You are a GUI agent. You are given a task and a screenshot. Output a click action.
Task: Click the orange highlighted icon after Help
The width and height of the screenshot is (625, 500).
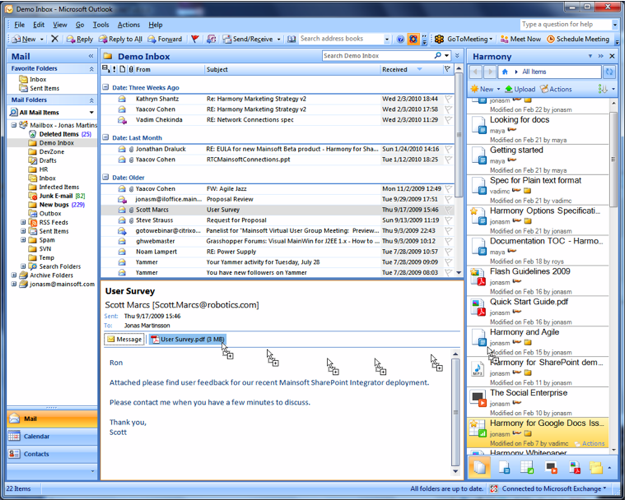coord(413,39)
